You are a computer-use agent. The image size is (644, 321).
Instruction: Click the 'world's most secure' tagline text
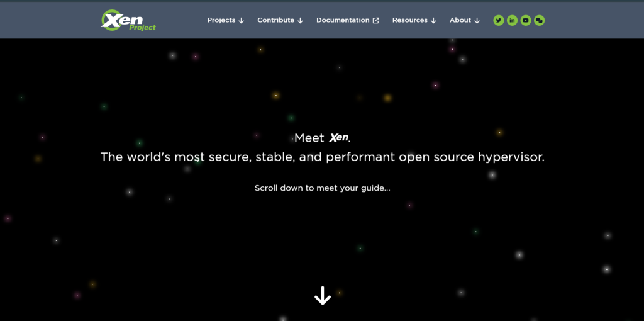click(x=323, y=157)
